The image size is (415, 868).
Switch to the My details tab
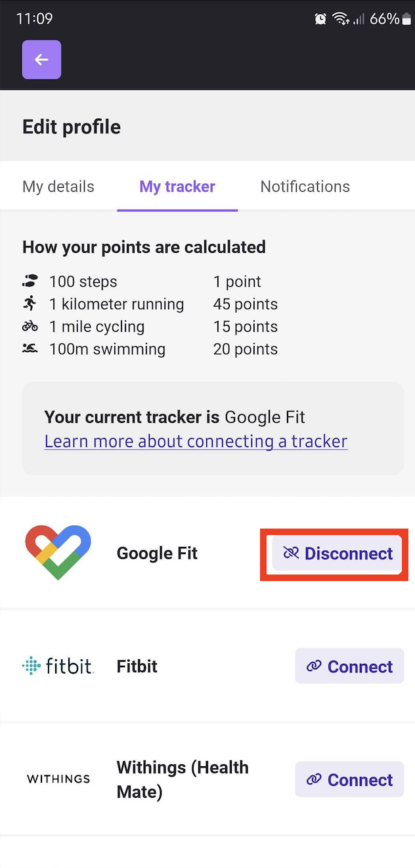(x=58, y=186)
